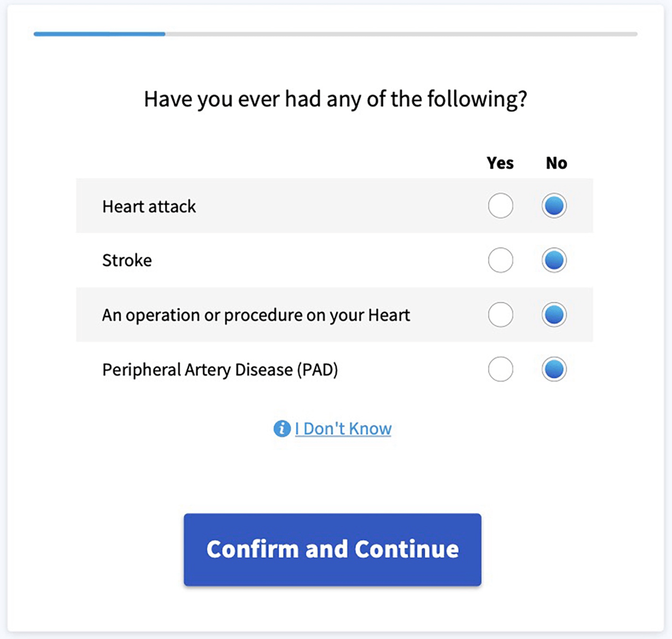The image size is (672, 639).
Task: Choose Yes for Stroke
Action: [x=500, y=260]
